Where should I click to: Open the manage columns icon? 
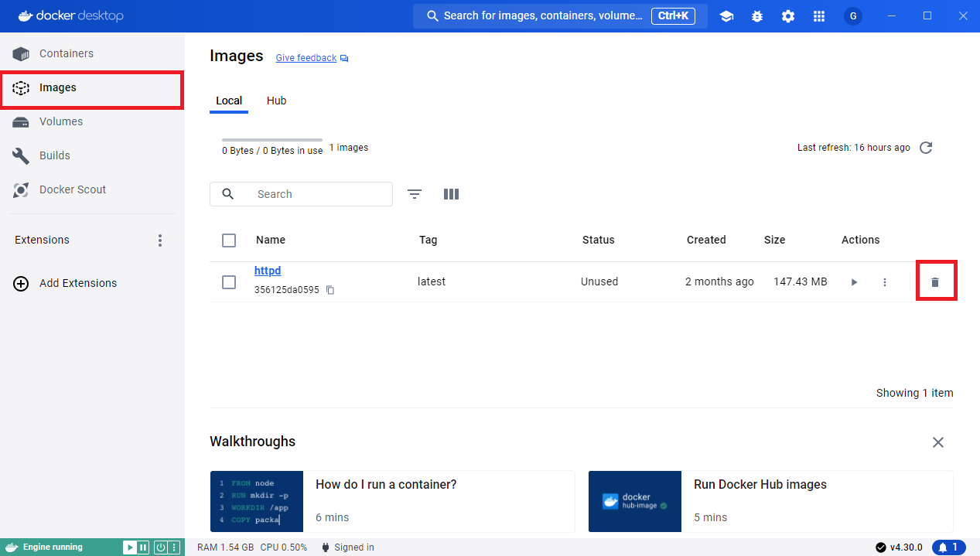452,194
